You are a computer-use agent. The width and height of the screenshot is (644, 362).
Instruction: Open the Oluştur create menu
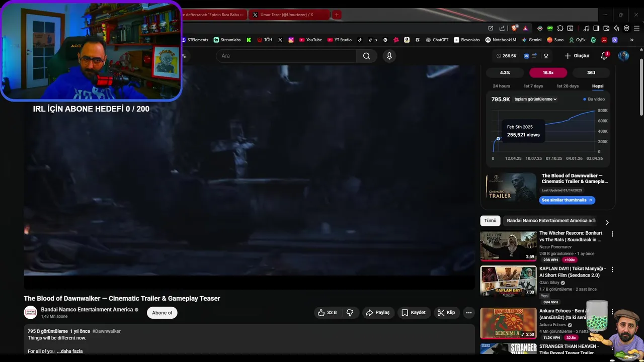pos(577,56)
